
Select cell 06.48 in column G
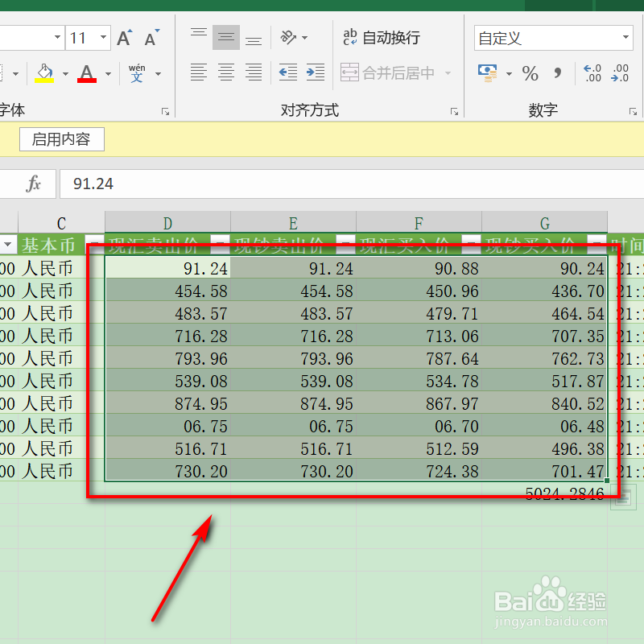click(x=545, y=426)
